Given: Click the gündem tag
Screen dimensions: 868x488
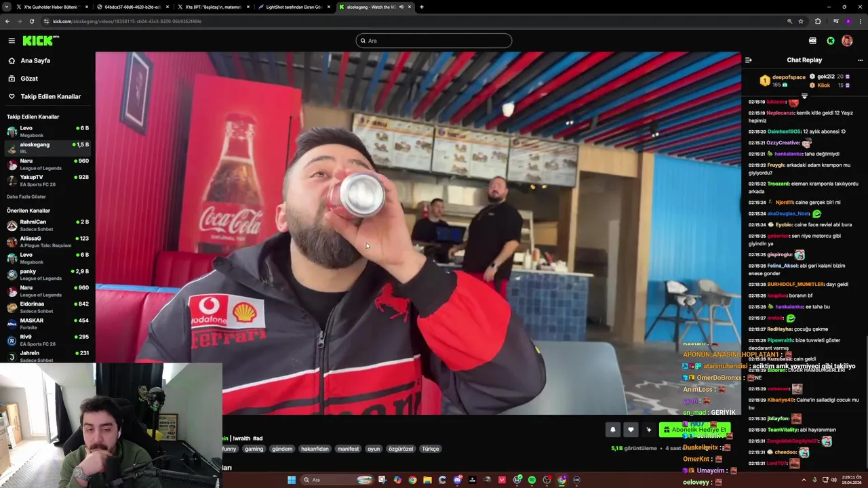Looking at the screenshot, I should pos(282,449).
